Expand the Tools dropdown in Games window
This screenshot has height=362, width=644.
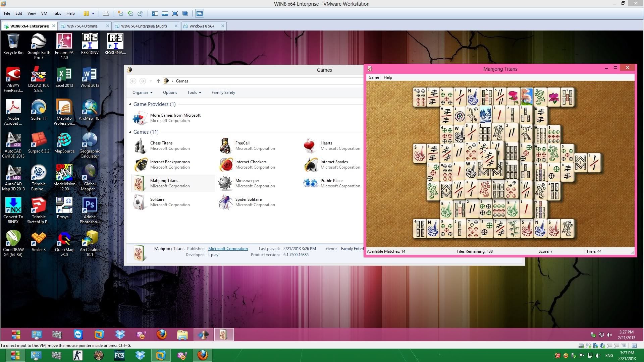point(194,93)
